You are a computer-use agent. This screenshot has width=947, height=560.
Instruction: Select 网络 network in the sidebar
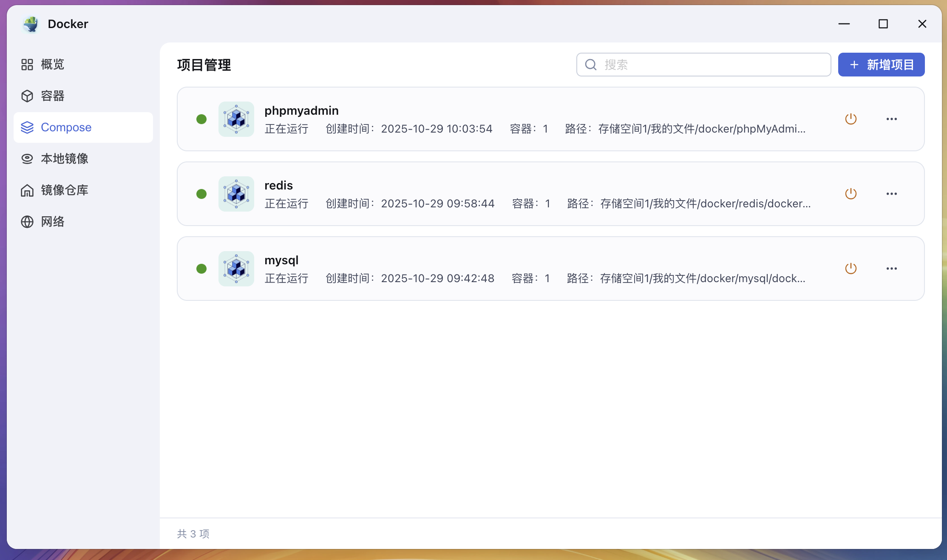pyautogui.click(x=52, y=222)
